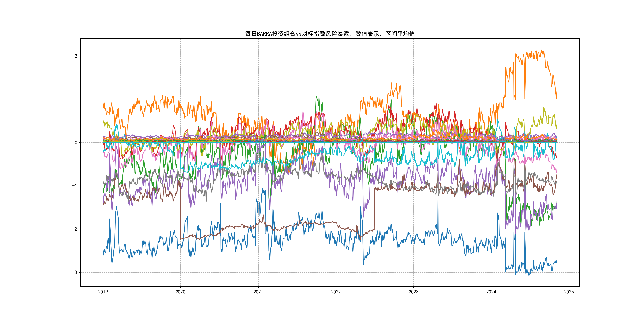Click the 2020 x-axis tick label
644x322 pixels.
tap(180, 292)
